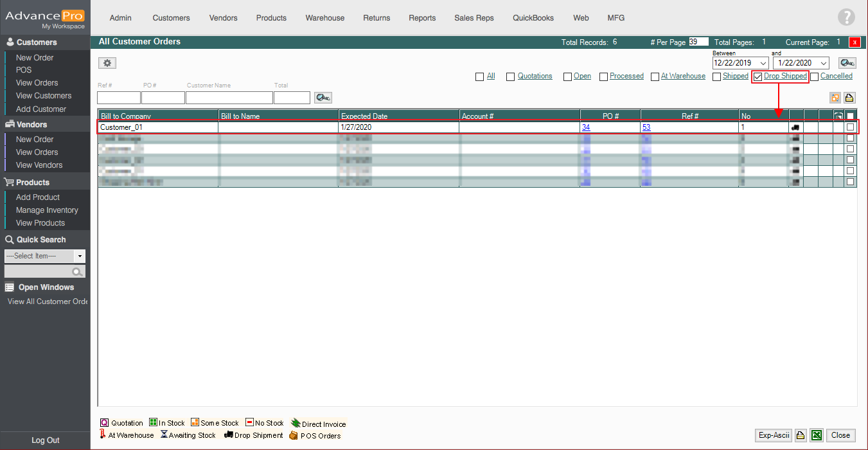This screenshot has height=450, width=868.
Task: Open the end date 1/22/2020 dropdown
Action: point(822,63)
